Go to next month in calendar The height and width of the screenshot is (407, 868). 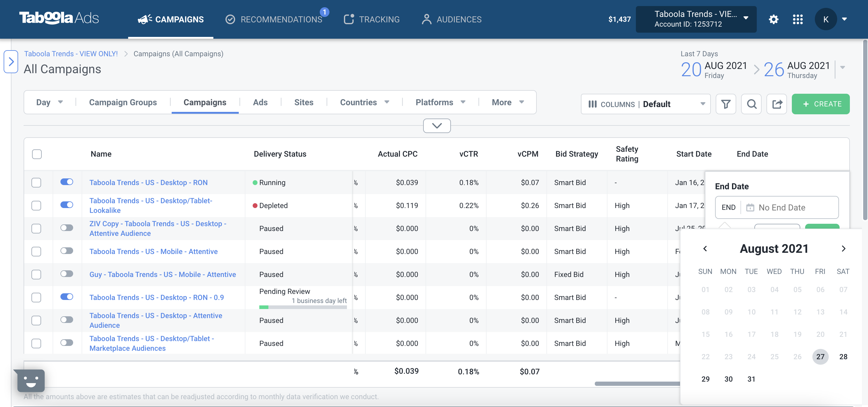844,249
